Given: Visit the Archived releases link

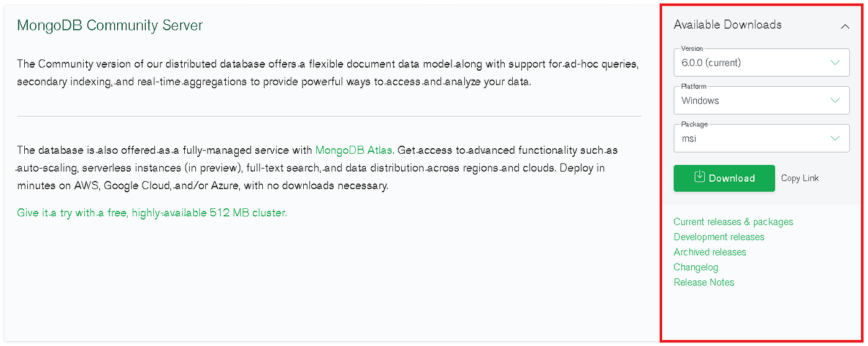Looking at the screenshot, I should coord(710,252).
